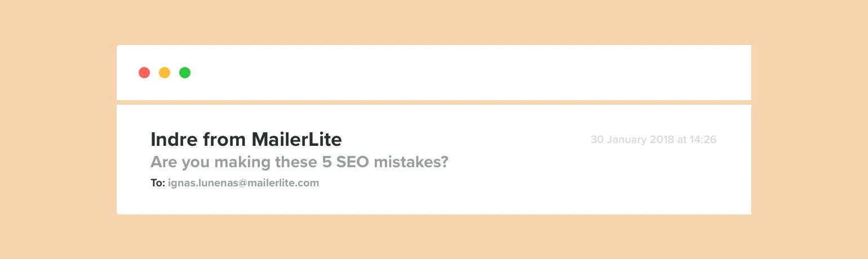Click the yellow minimize window dot
This screenshot has width=868, height=259.
click(x=165, y=73)
